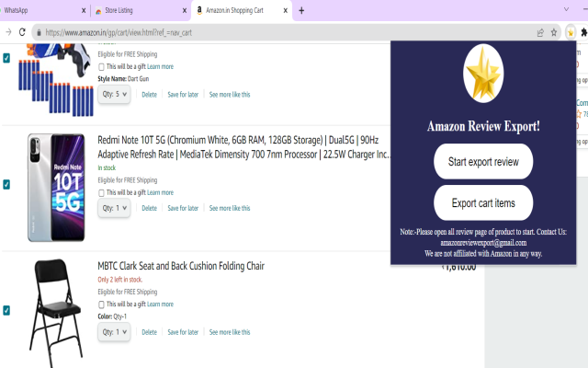Uncheck the Dart Gun item selection checkbox

pyautogui.click(x=6, y=58)
